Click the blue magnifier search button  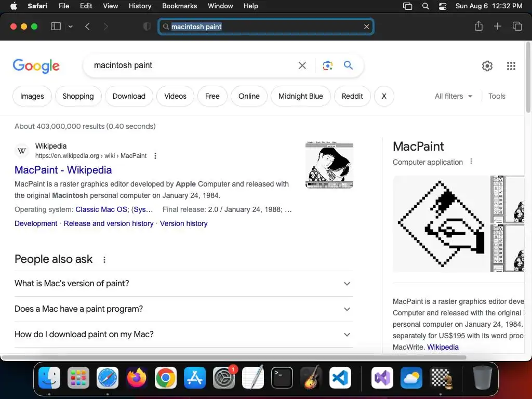(348, 65)
